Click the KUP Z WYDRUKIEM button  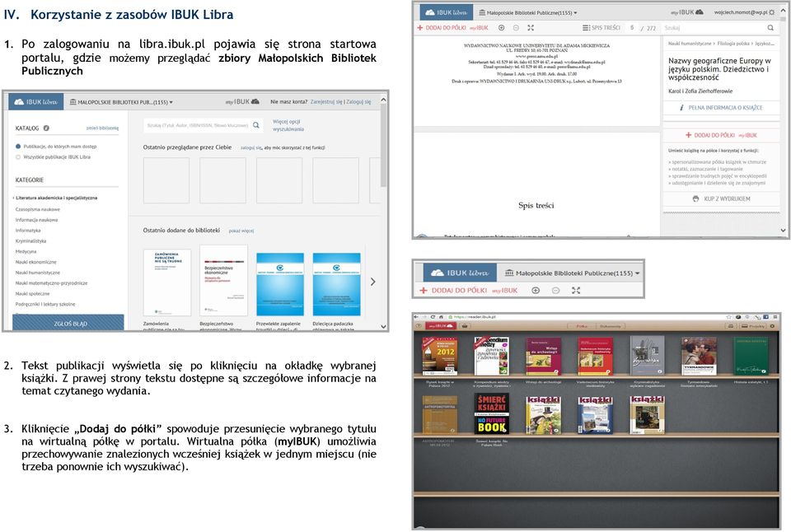point(721,198)
